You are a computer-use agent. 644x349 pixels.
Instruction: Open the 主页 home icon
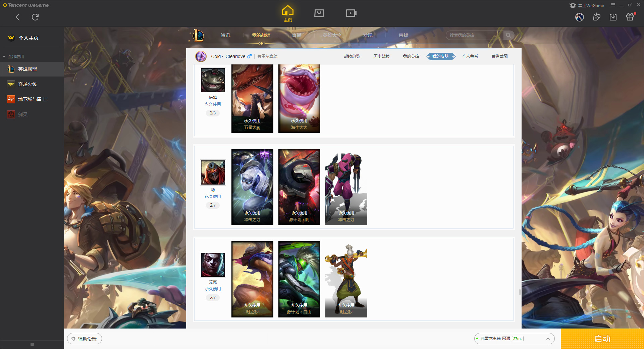tap(288, 14)
